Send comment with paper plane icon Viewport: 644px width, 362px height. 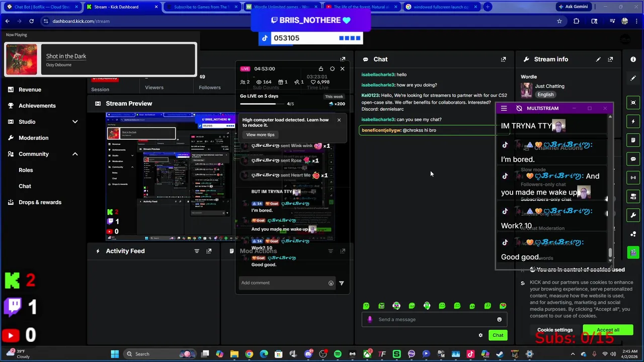coord(342,283)
